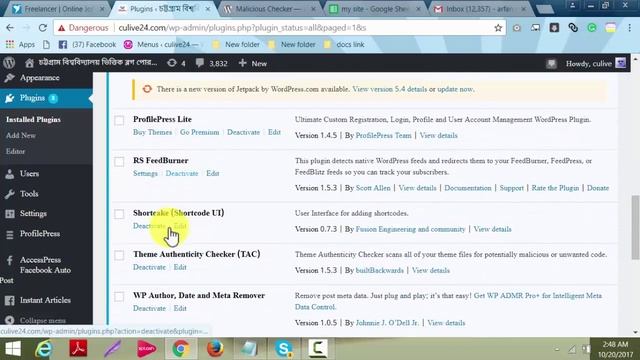This screenshot has width=640, height=360.
Task: Click the WordPress logo in admin bar
Action: point(9,63)
